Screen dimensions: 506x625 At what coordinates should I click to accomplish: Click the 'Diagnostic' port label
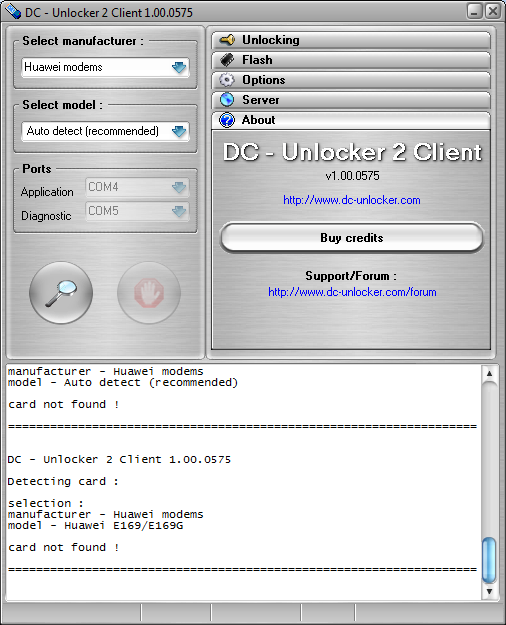(x=46, y=216)
